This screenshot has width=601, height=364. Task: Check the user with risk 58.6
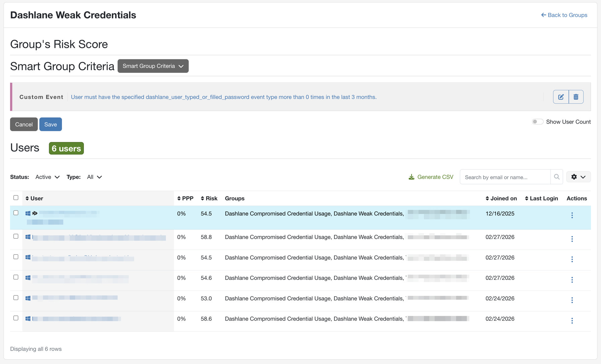coord(16,318)
